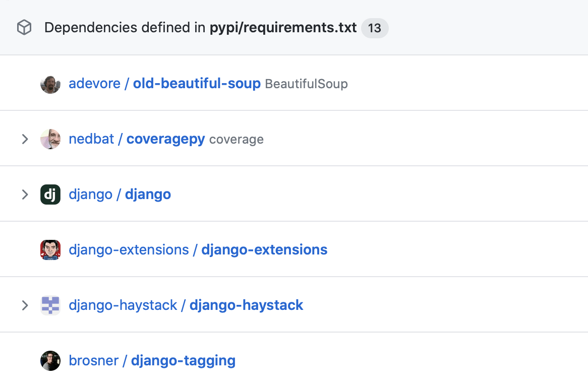Open the django-tagging repository link

tap(183, 361)
